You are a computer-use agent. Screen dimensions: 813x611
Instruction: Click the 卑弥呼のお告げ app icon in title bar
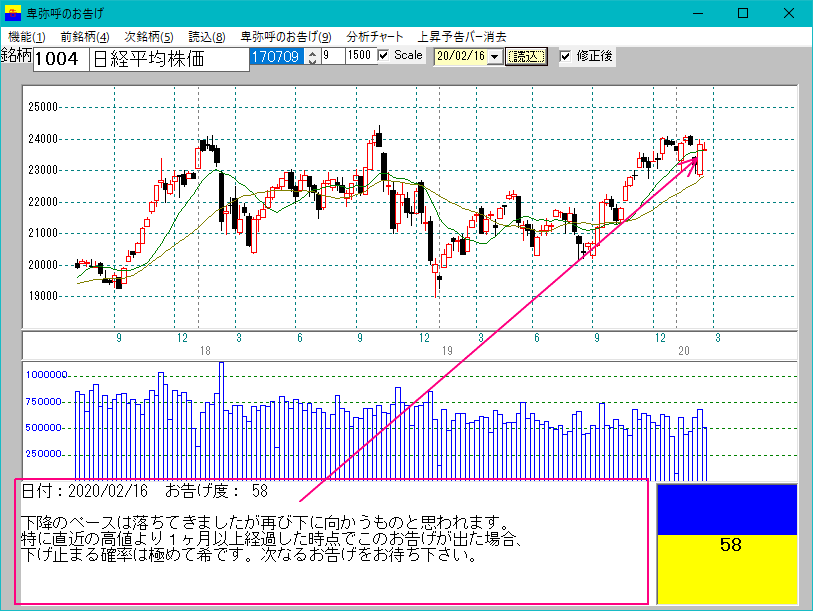pos(12,13)
